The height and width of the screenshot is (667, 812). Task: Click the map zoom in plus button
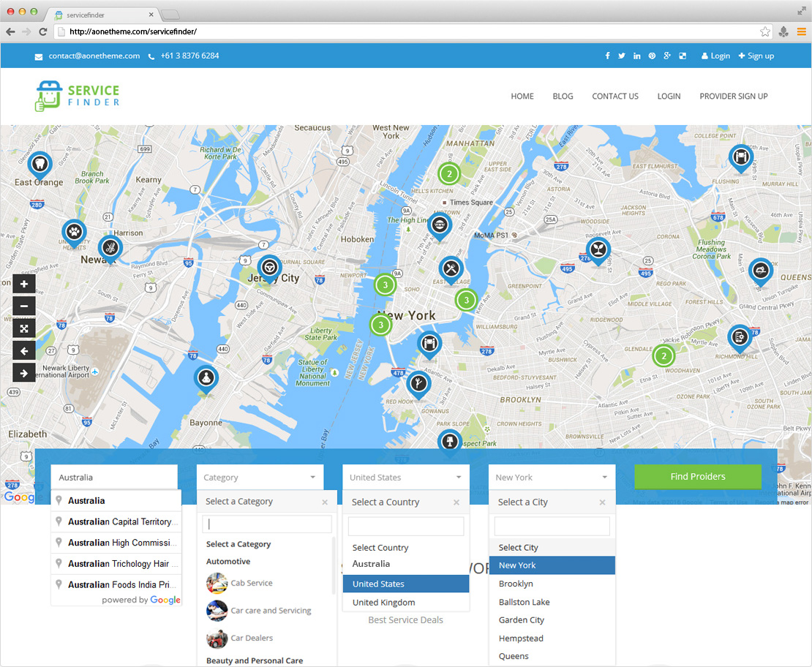pyautogui.click(x=24, y=284)
